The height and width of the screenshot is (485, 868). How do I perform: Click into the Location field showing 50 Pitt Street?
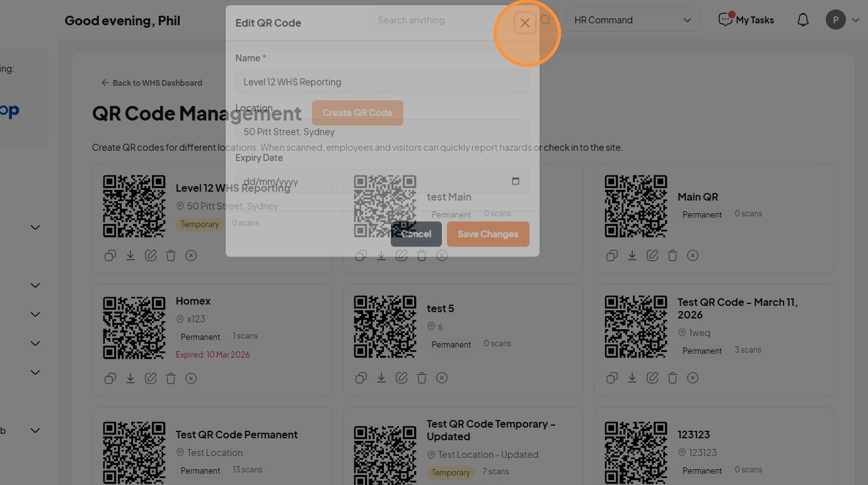point(382,132)
